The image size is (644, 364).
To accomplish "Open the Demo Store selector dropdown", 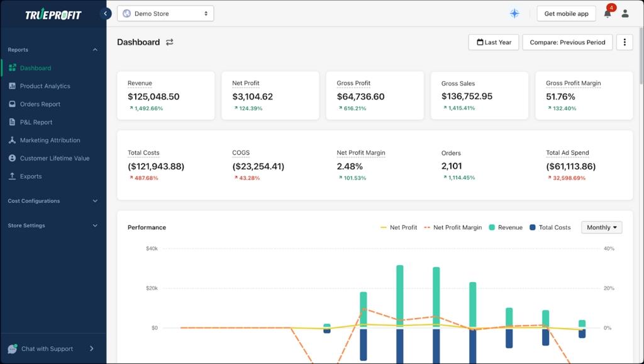I will pyautogui.click(x=165, y=13).
